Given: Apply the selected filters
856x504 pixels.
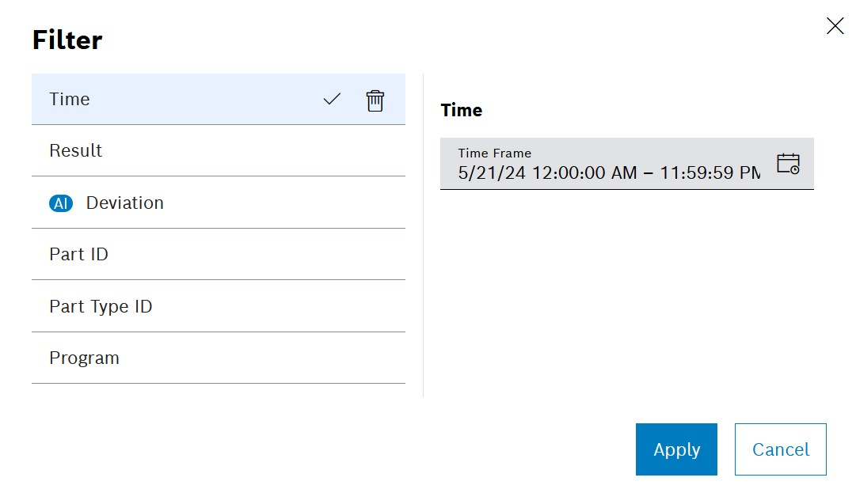Looking at the screenshot, I should [x=676, y=449].
